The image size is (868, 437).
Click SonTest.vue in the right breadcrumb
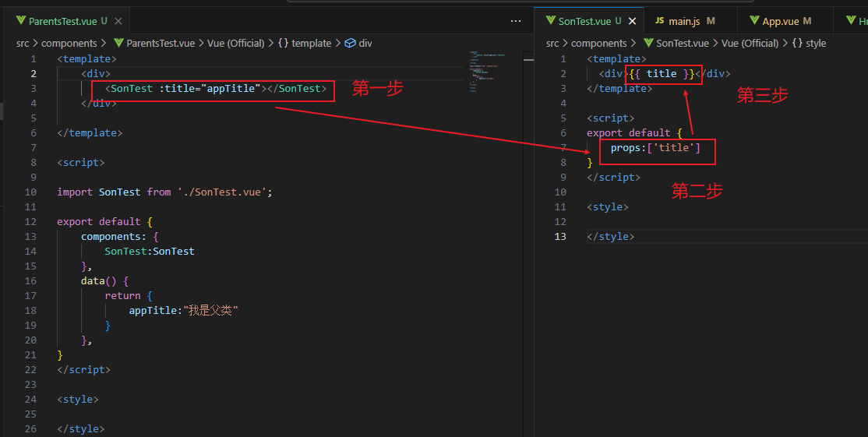683,43
